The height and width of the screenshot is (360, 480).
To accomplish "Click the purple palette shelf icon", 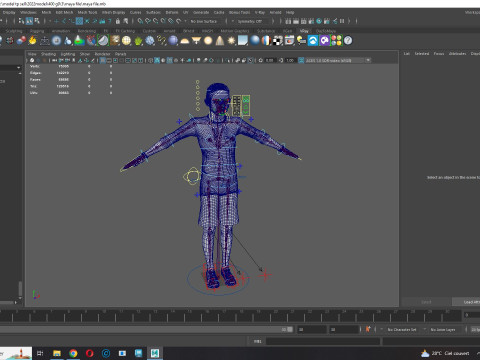I will pyautogui.click(x=325, y=41).
